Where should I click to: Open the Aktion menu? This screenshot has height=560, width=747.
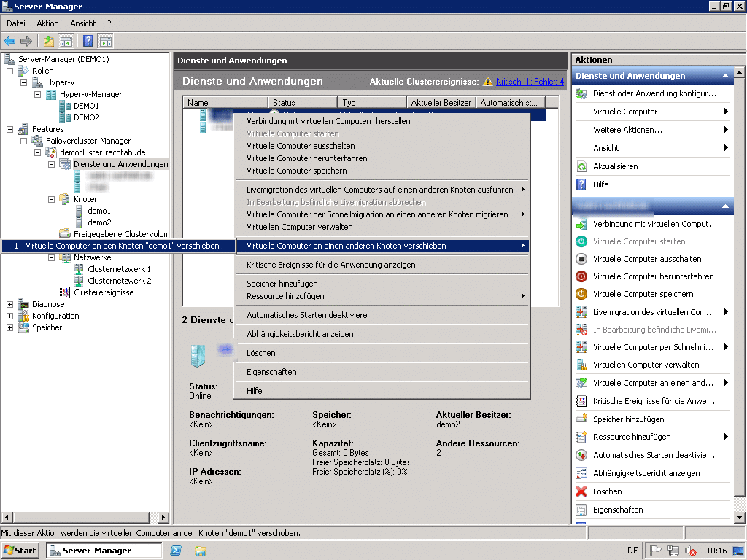tap(47, 23)
